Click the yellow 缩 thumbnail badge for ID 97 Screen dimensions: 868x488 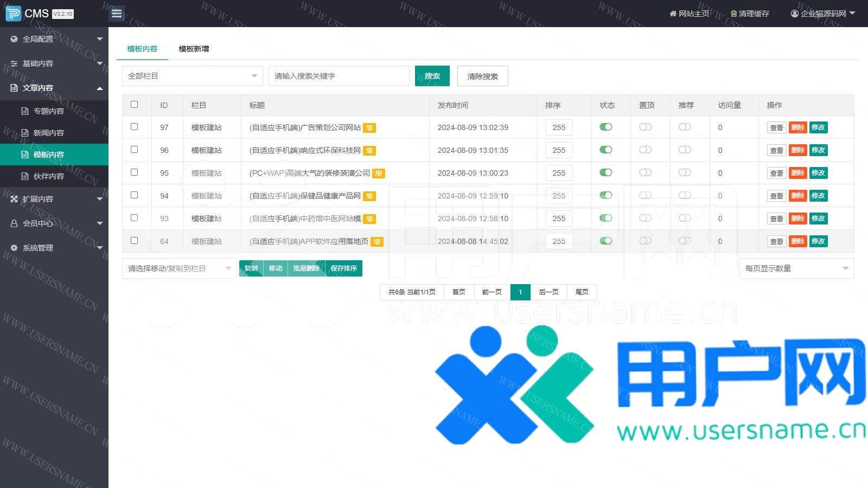tap(369, 128)
